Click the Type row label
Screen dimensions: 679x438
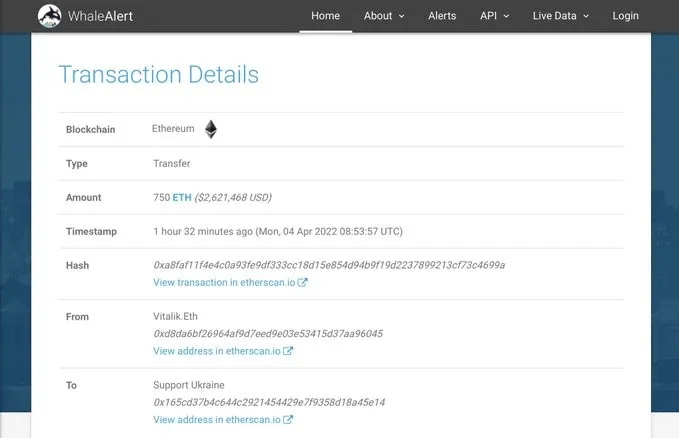77,164
